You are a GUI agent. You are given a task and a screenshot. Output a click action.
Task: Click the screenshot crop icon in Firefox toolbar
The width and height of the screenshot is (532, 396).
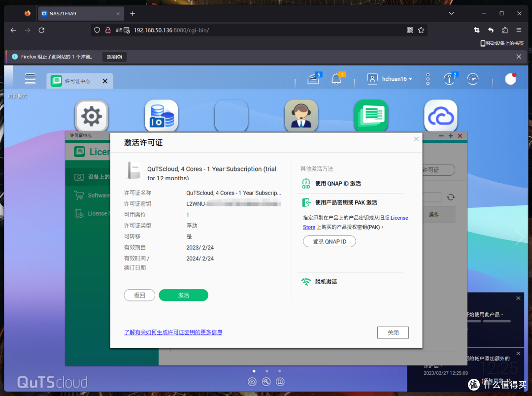[477, 30]
